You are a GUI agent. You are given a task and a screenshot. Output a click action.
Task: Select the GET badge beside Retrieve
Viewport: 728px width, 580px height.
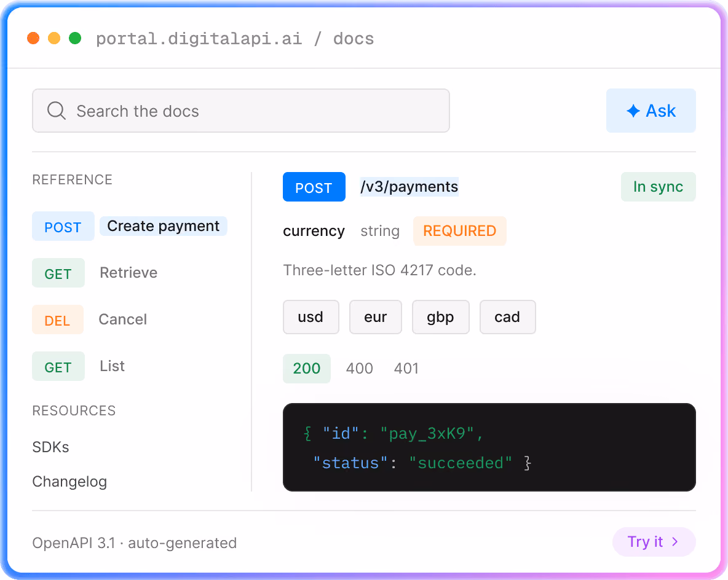coord(58,273)
